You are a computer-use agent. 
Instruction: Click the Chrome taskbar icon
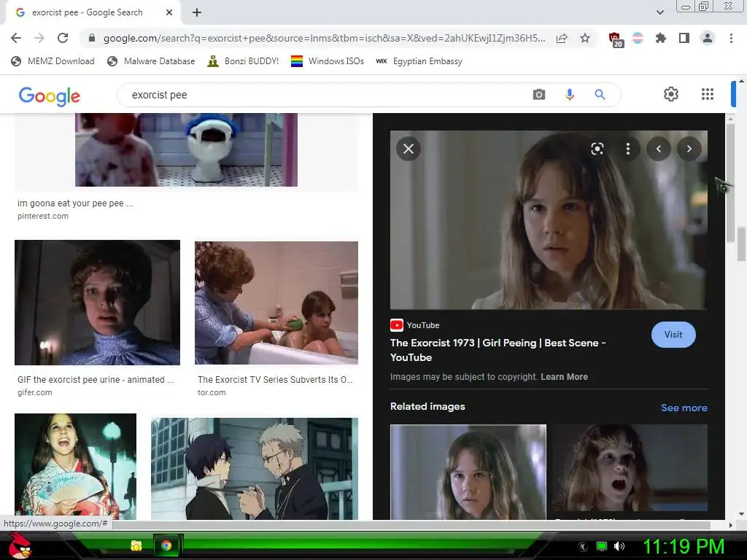click(x=166, y=545)
